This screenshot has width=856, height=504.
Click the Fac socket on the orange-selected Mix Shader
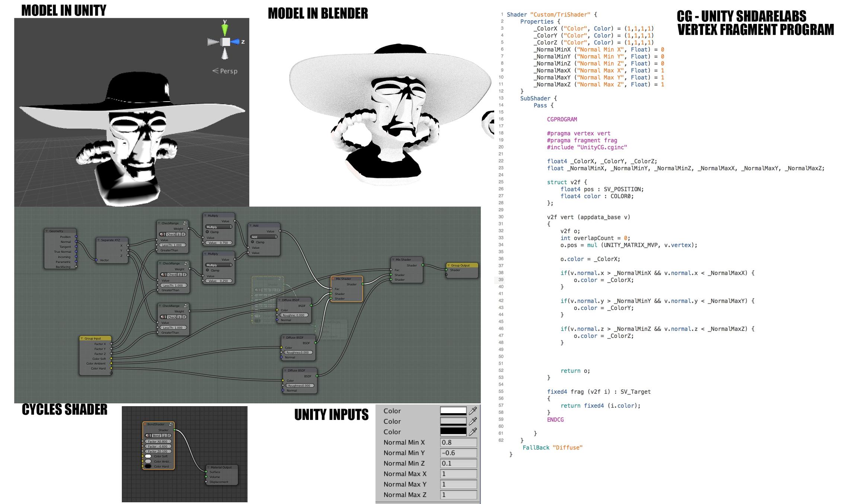(x=331, y=289)
